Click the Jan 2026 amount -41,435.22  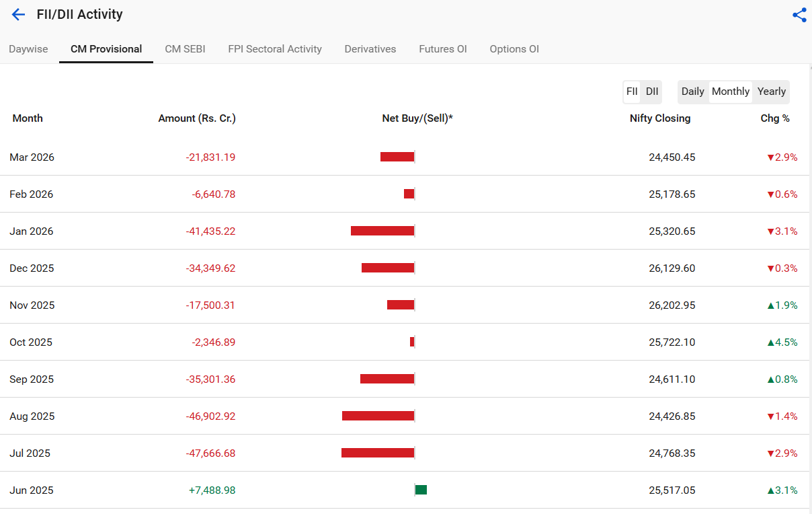(210, 231)
